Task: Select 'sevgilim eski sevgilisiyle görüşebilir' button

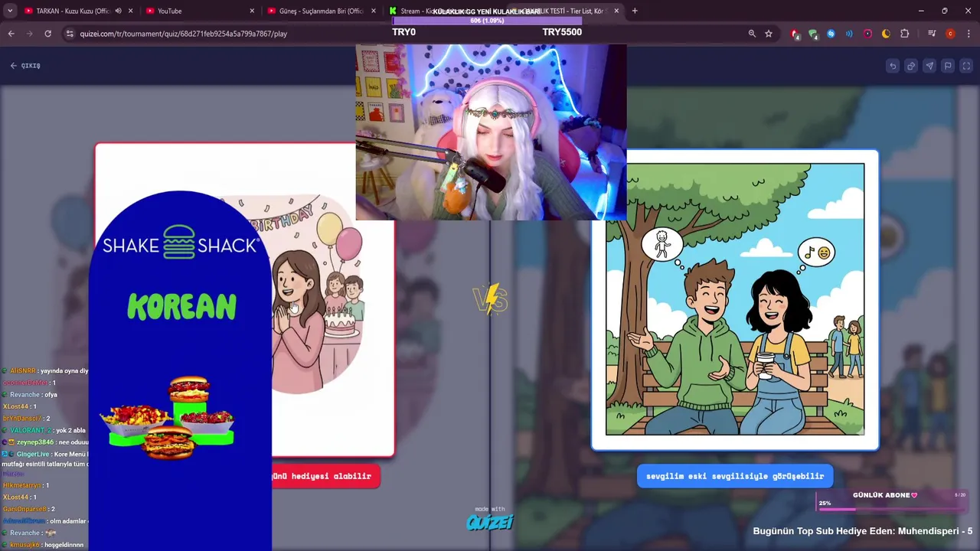Action: coord(735,476)
